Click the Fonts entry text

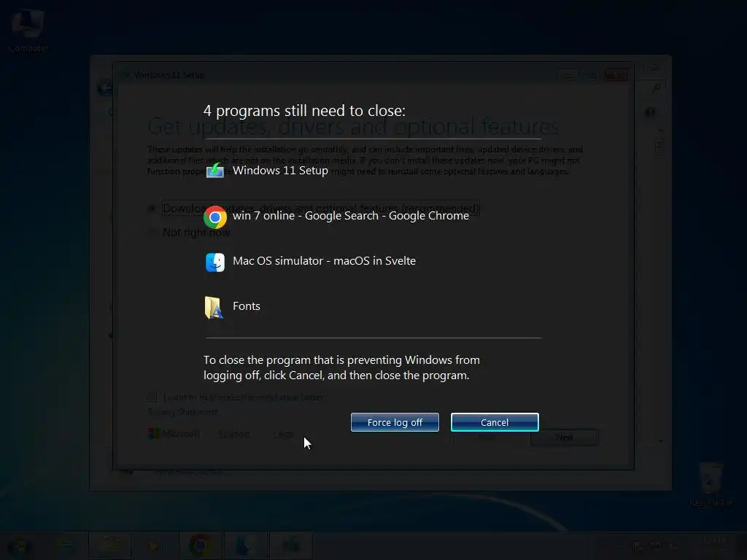(x=247, y=306)
